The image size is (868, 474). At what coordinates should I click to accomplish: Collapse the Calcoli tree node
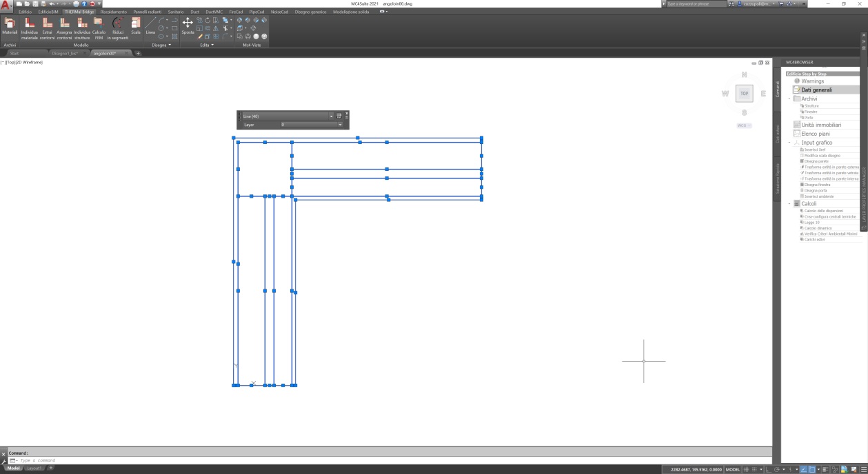click(789, 204)
